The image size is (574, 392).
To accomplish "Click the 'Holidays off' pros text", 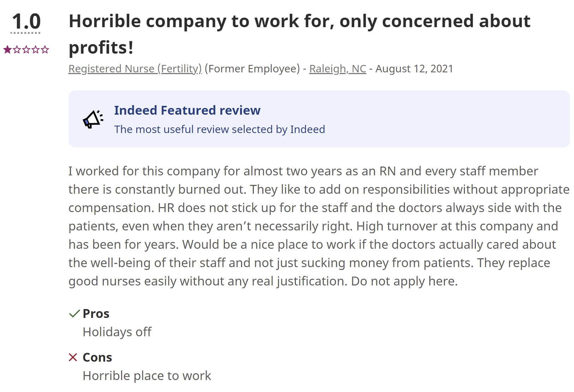I will click(117, 332).
